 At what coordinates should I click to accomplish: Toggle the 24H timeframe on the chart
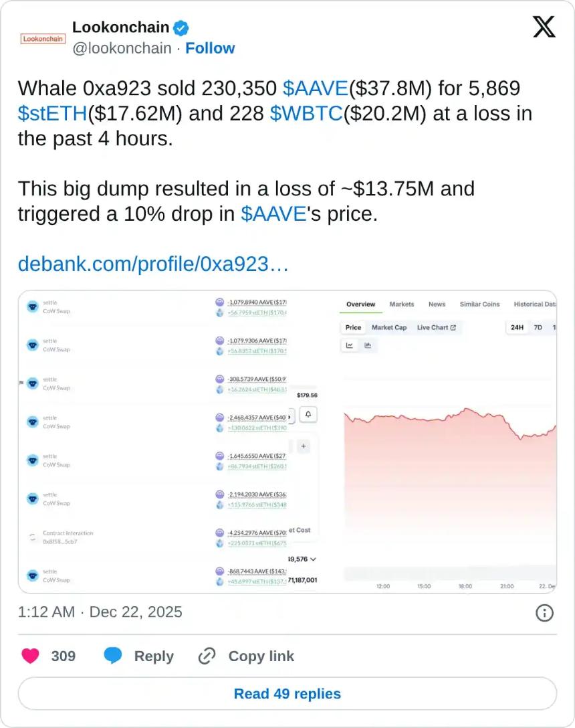pos(515,327)
